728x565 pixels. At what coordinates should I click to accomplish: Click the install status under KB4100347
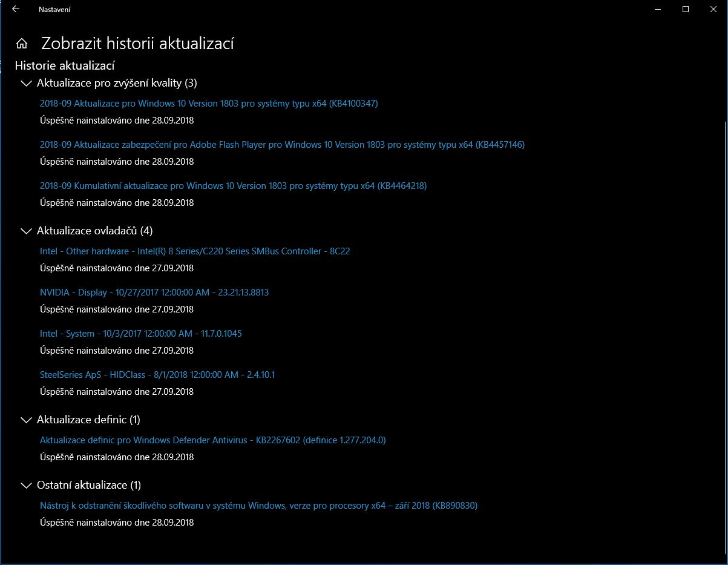(117, 121)
